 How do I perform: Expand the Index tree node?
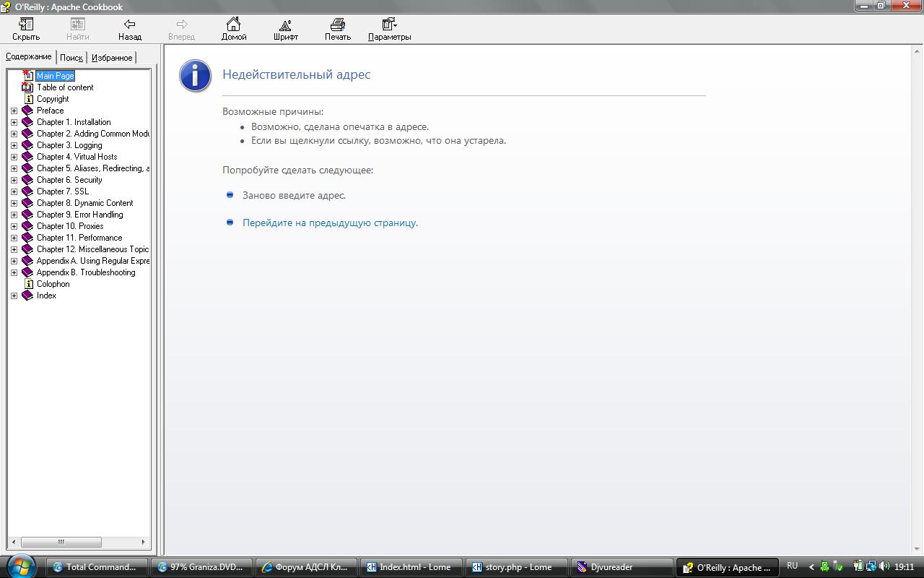(x=14, y=296)
